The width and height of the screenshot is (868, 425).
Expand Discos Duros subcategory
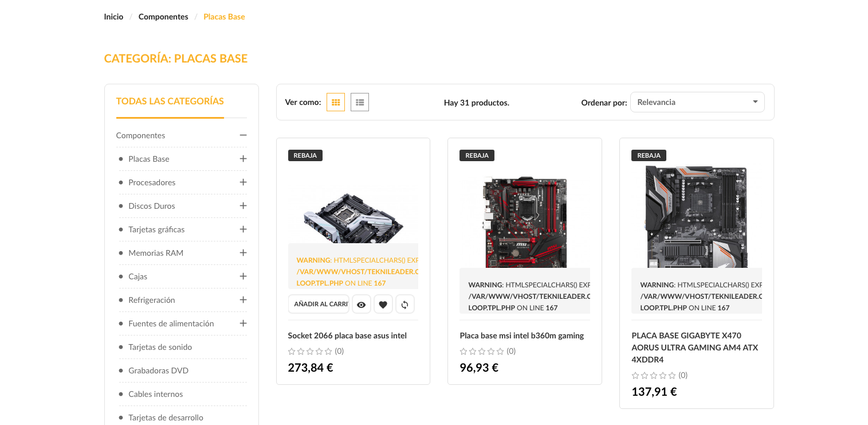[x=243, y=206]
